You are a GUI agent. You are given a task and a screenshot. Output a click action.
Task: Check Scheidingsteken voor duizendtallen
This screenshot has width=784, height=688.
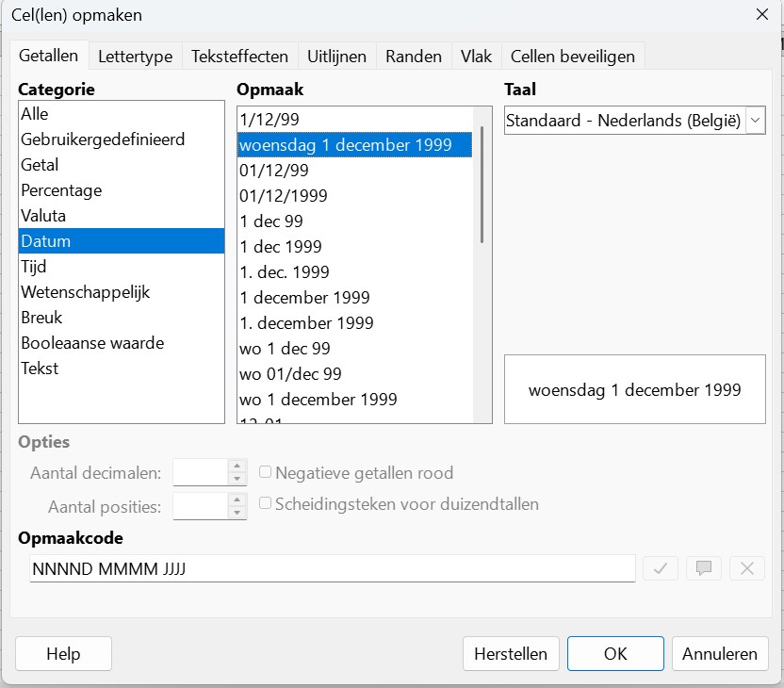pos(266,503)
